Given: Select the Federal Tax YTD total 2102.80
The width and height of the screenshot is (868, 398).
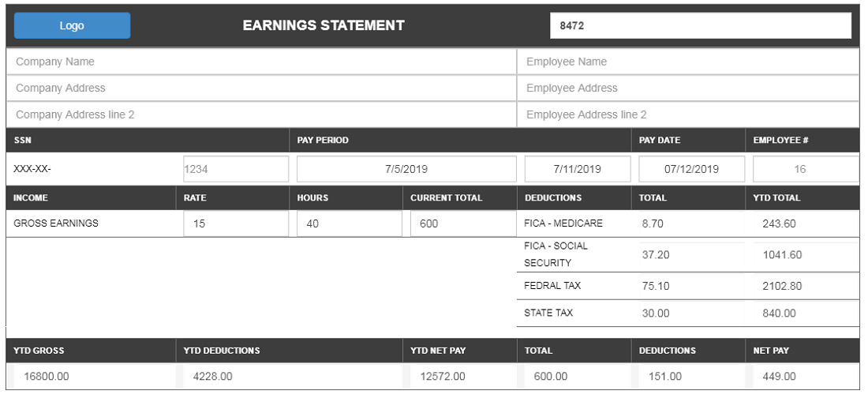Looking at the screenshot, I should (x=803, y=286).
